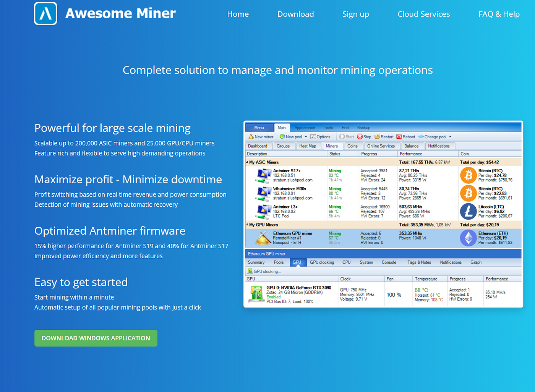535x392 pixels.
Task: Open the Sign up page
Action: (x=355, y=14)
